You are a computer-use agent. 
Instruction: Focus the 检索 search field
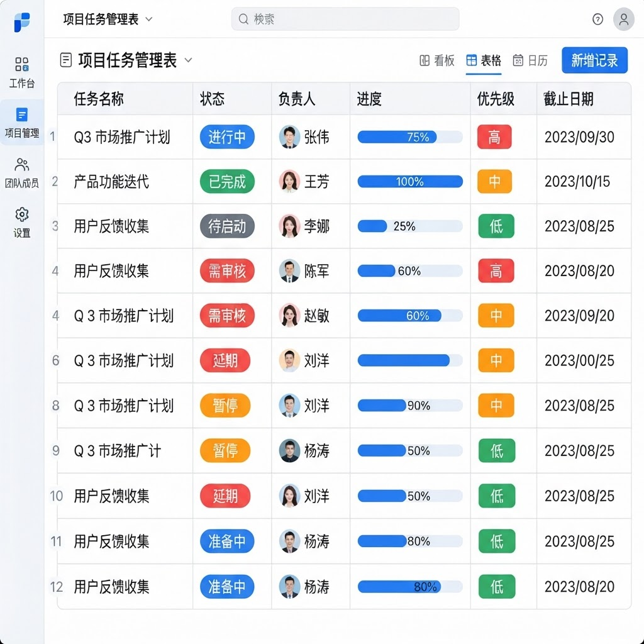coord(345,19)
